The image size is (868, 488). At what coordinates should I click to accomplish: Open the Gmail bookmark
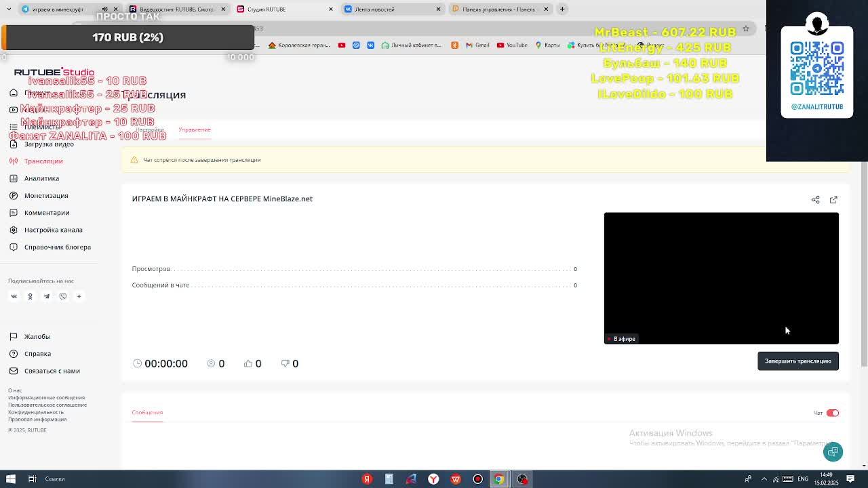tap(477, 45)
